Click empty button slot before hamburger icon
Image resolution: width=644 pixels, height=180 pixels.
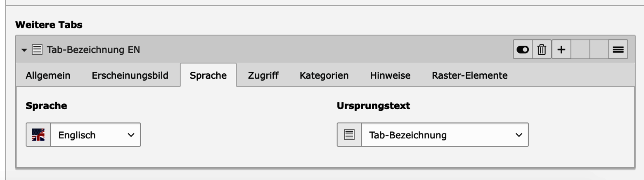coord(599,50)
